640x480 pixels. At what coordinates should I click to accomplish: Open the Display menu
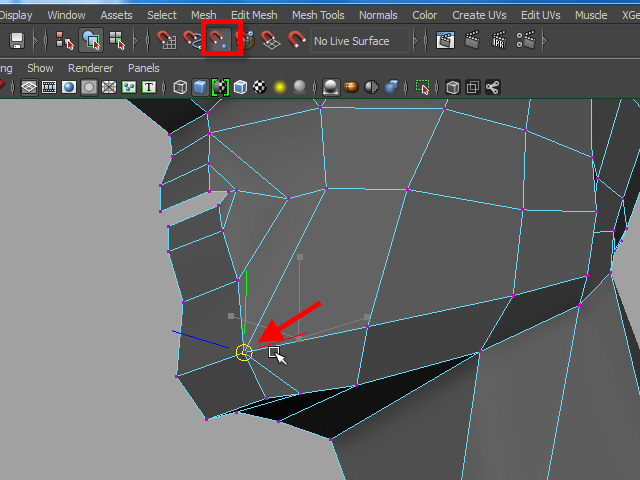[16, 16]
